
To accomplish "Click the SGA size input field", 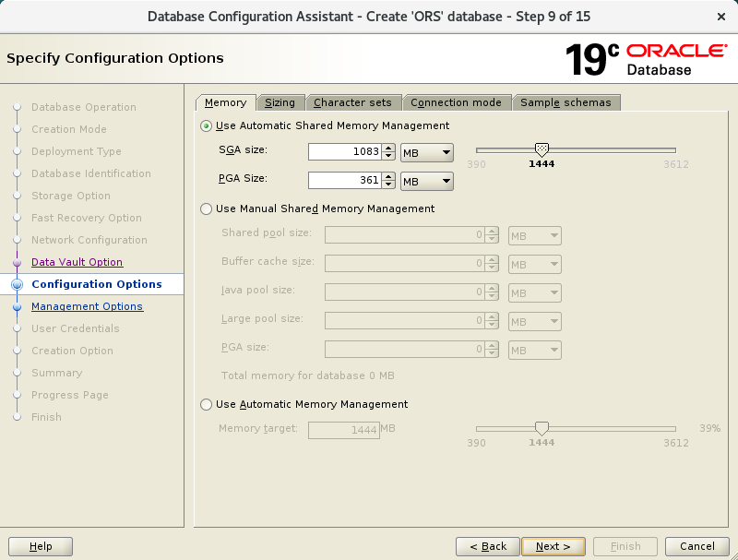I will tap(344, 151).
